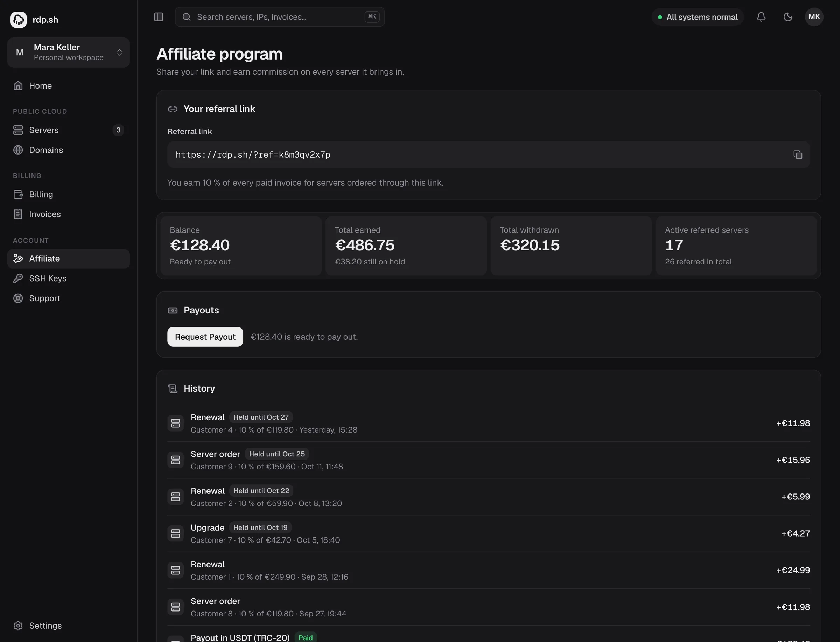This screenshot has height=642, width=840.
Task: Toggle the sidebar panel icon
Action: click(159, 17)
